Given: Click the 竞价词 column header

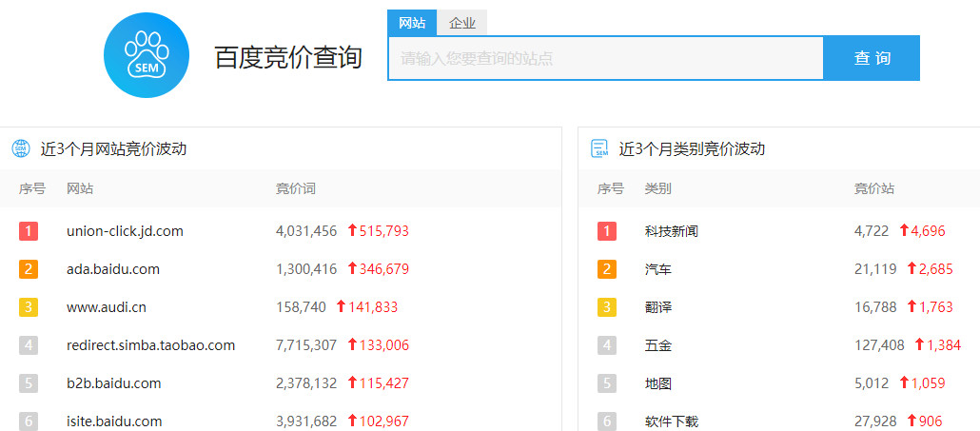Looking at the screenshot, I should (x=296, y=188).
